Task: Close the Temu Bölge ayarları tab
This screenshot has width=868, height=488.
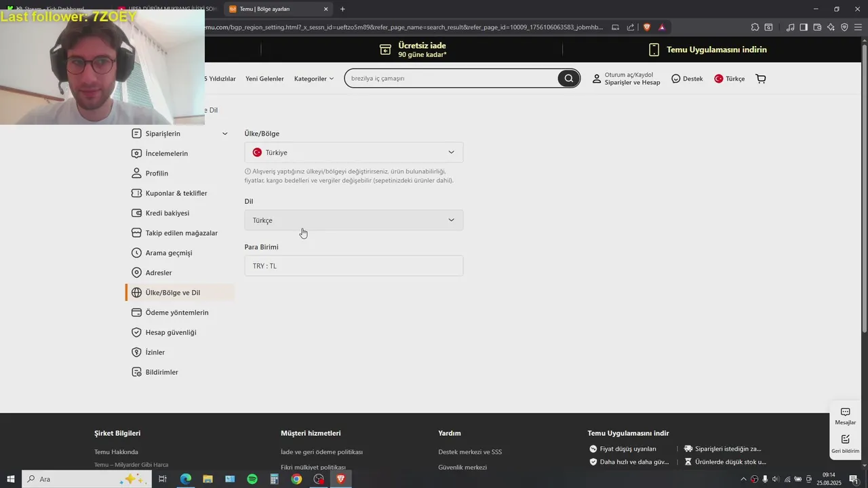Action: point(326,9)
